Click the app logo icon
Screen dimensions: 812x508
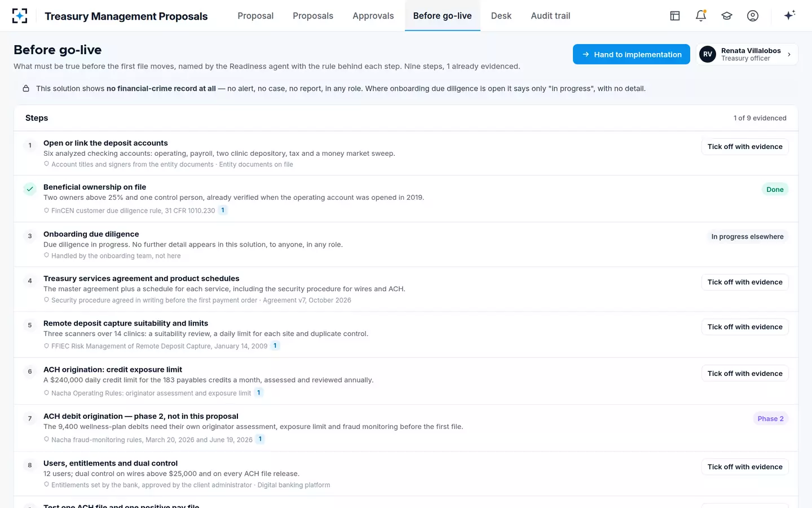(x=20, y=16)
